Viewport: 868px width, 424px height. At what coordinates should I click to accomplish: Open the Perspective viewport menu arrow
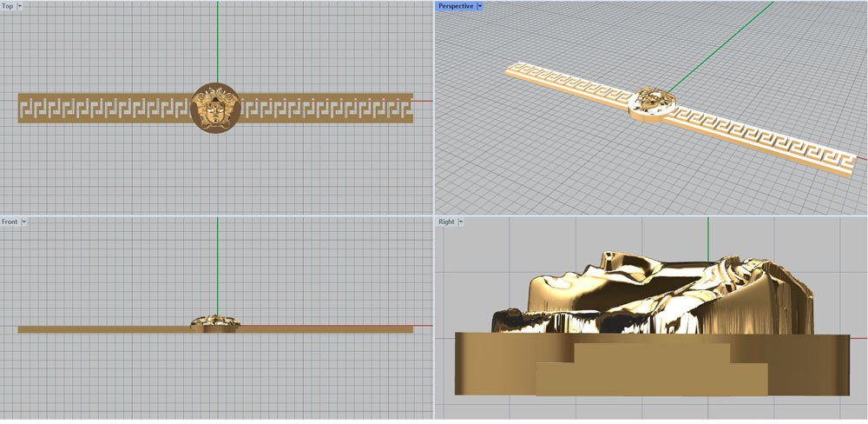point(479,6)
